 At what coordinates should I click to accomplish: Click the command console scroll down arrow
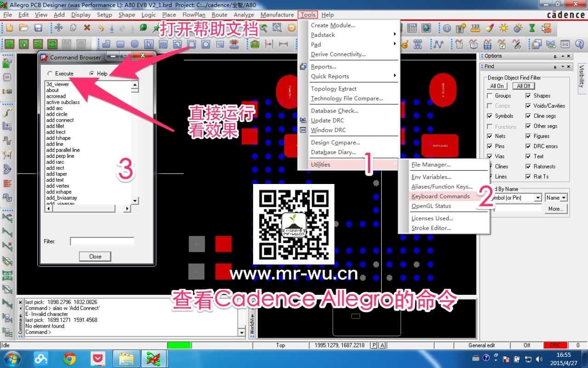[x=242, y=333]
